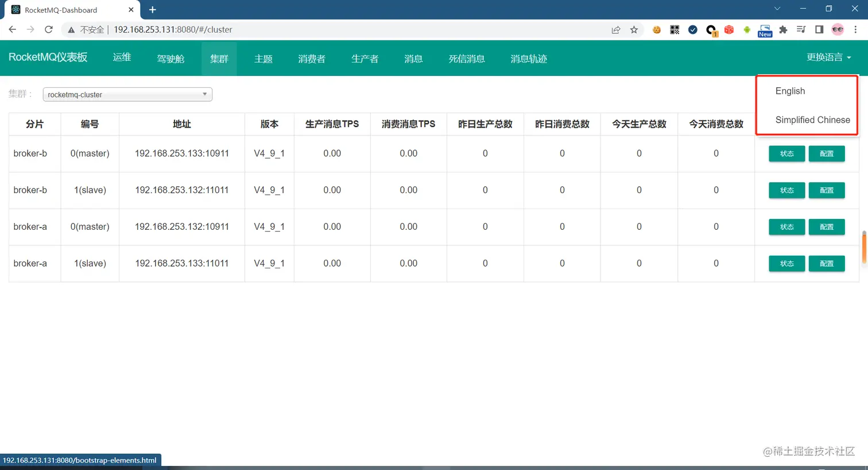Click the 今天消费总数 column header
The height and width of the screenshot is (470, 868).
coord(716,124)
